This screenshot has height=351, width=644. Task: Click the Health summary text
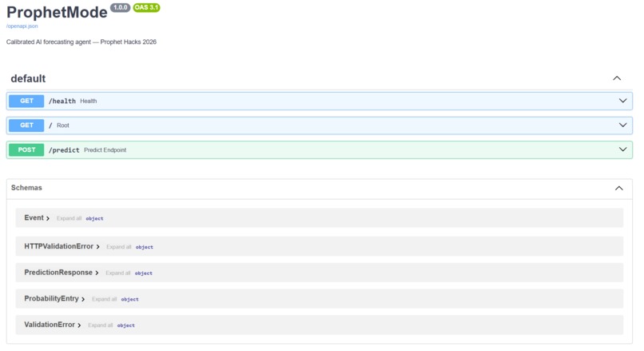tap(89, 101)
